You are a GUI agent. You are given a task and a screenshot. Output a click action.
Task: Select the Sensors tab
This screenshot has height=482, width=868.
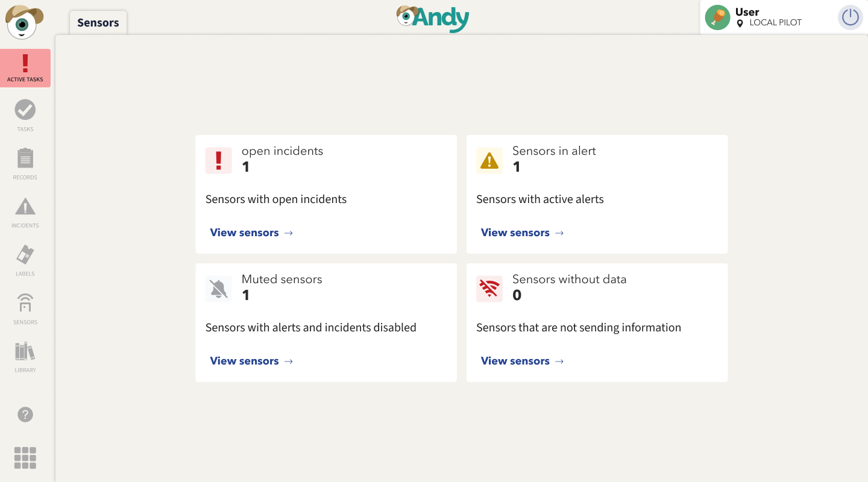[x=98, y=23]
